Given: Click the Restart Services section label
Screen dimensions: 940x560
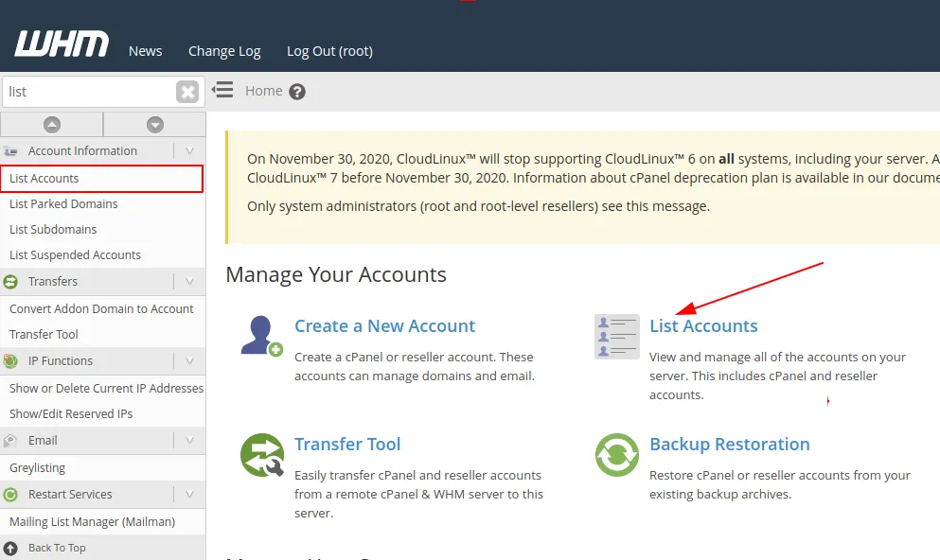Looking at the screenshot, I should [70, 495].
